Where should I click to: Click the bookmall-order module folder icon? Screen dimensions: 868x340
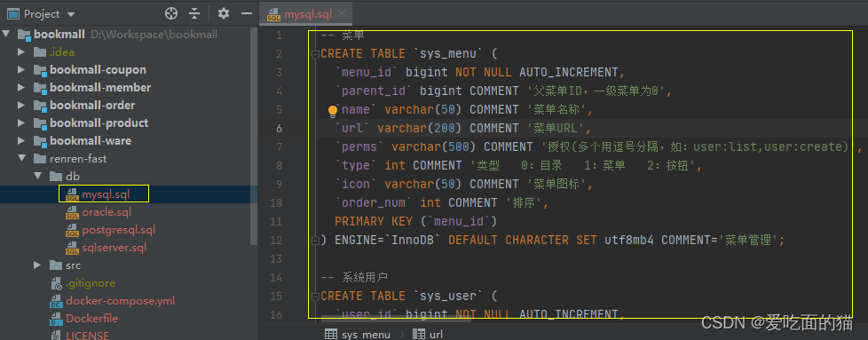coord(40,106)
